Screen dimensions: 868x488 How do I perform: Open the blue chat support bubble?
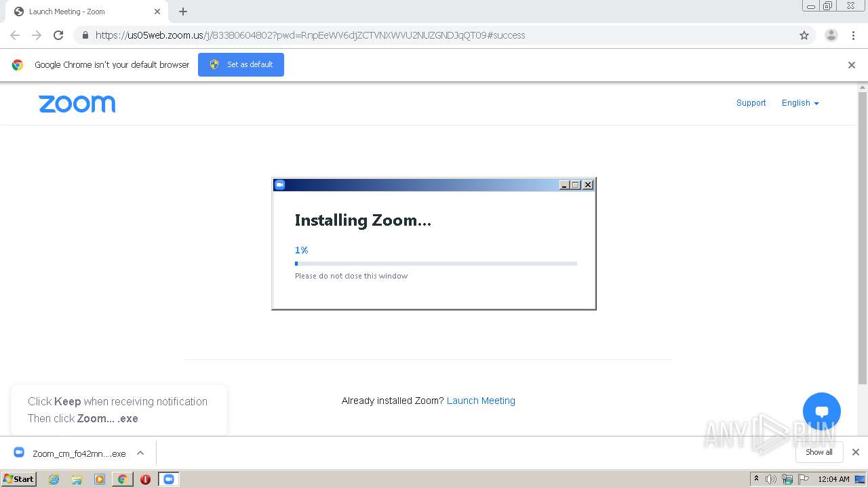click(821, 411)
